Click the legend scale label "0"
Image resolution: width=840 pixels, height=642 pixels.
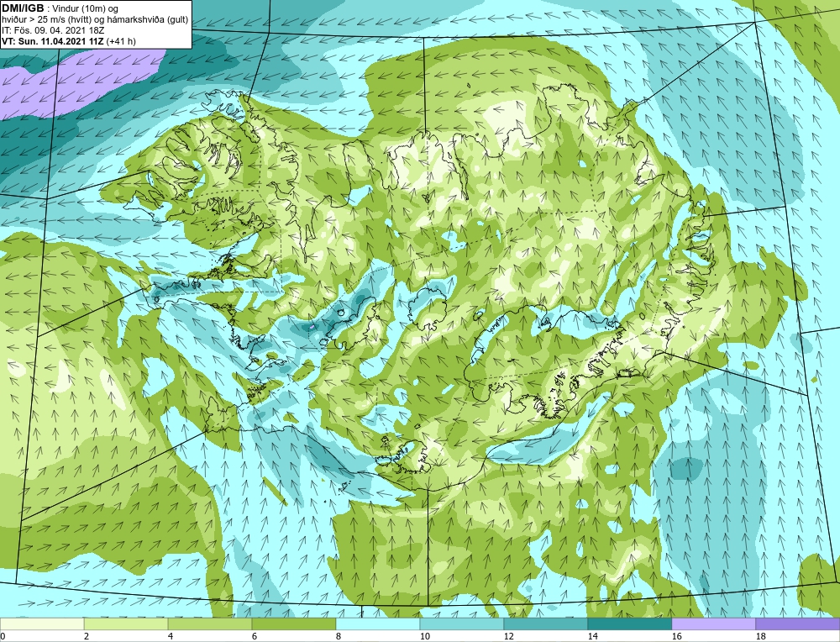click(x=3, y=636)
